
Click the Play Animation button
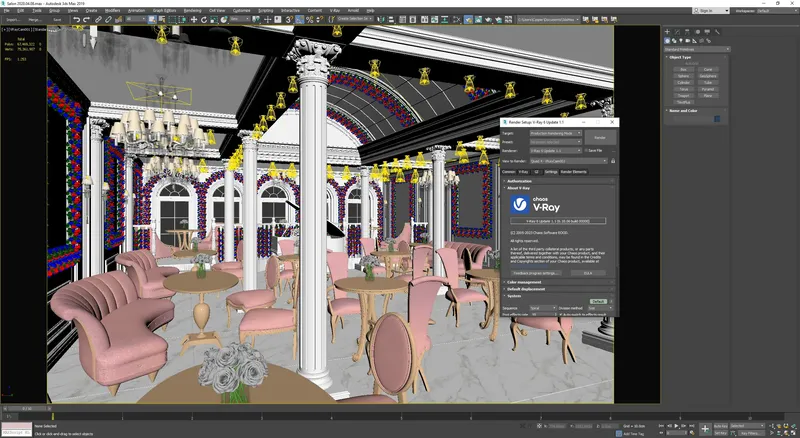click(x=677, y=425)
